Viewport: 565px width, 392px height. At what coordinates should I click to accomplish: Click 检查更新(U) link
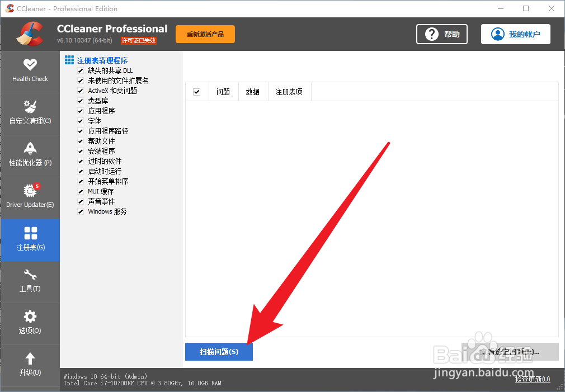pyautogui.click(x=532, y=379)
